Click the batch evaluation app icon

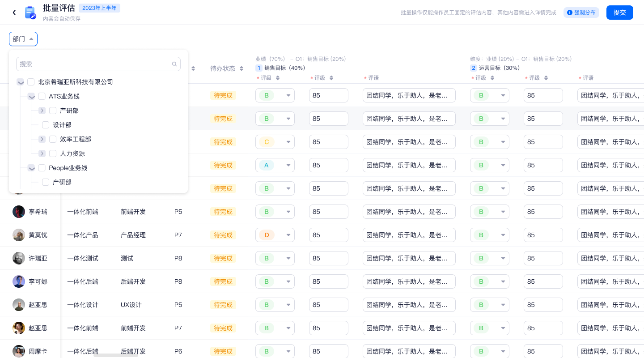30,13
